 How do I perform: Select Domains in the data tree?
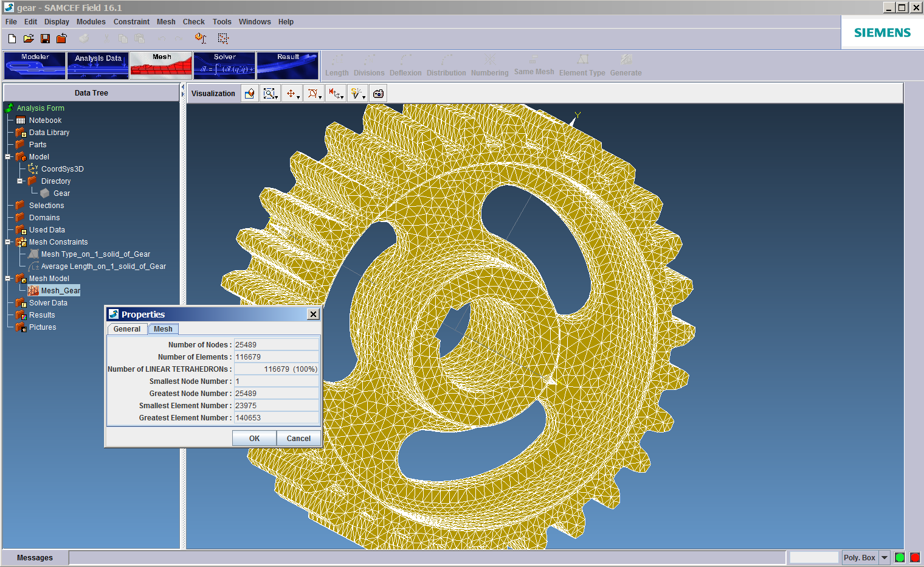coord(44,218)
